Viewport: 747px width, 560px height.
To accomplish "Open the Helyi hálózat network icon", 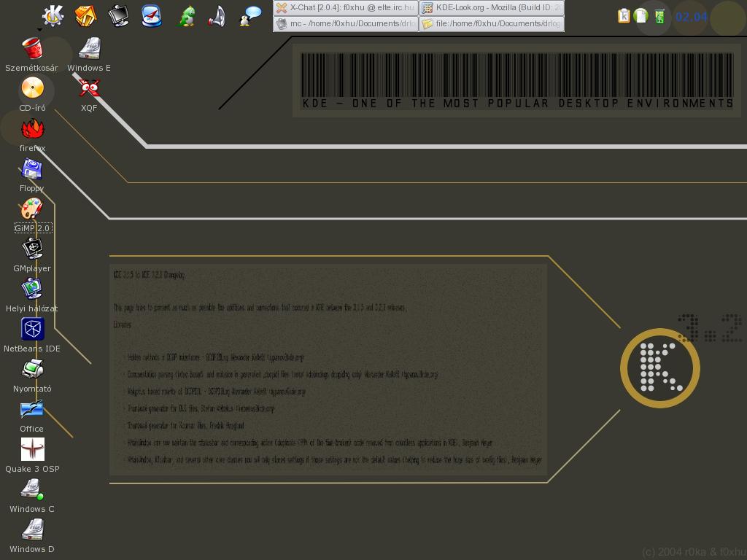I will pos(32,289).
